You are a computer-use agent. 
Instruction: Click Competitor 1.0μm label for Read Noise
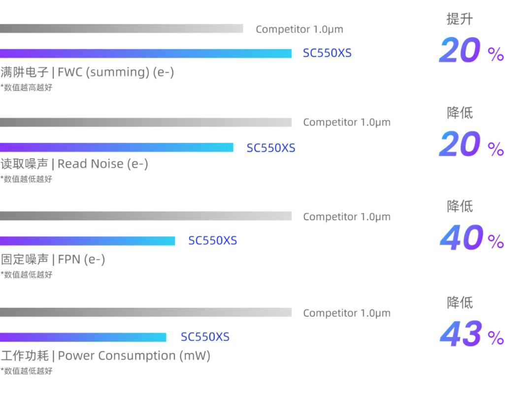click(x=347, y=122)
